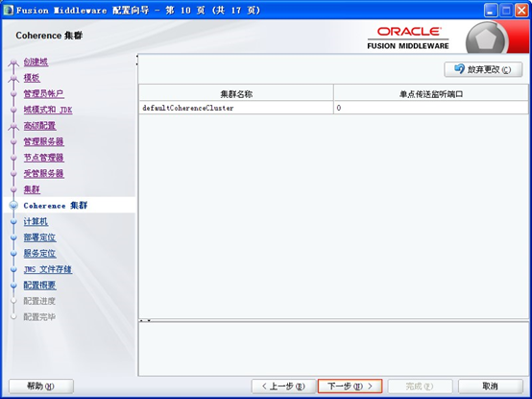Edit defaultCoherenceCluster name cell
532x399 pixels.
236,108
